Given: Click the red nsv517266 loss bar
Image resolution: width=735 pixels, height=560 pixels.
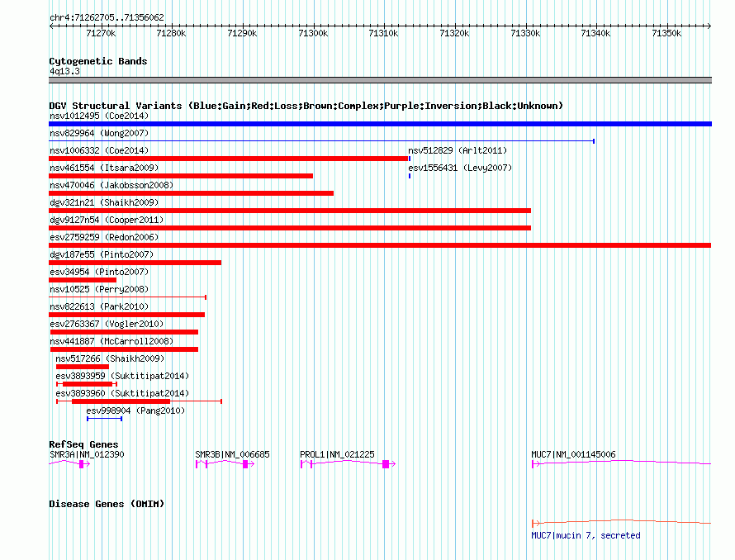Looking at the screenshot, I should point(83,367).
